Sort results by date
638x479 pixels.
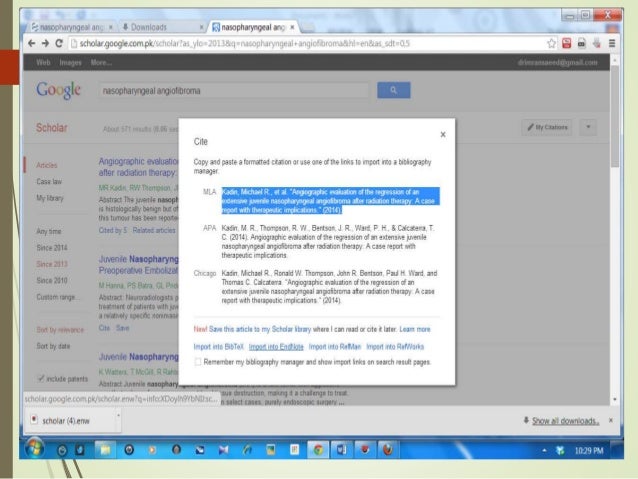(x=53, y=346)
